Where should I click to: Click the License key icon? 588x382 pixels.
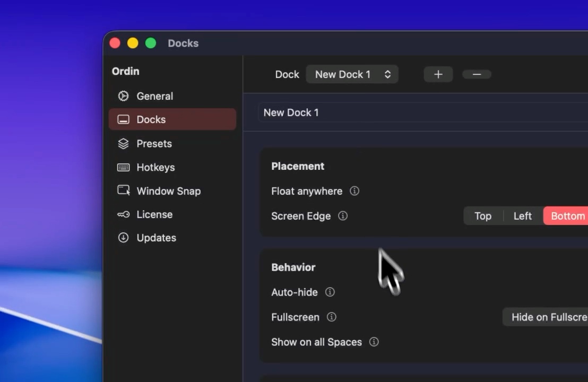123,214
